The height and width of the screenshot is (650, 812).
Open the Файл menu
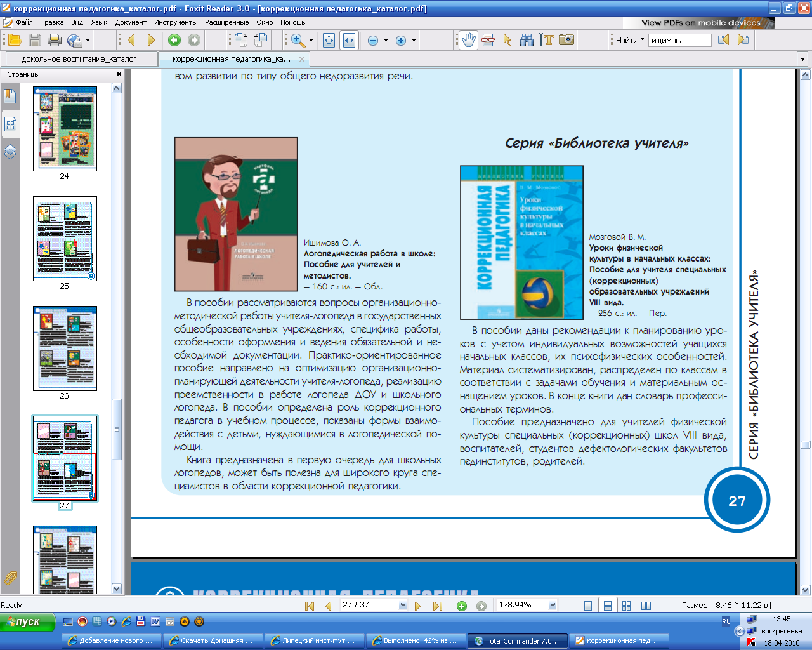pyautogui.click(x=24, y=22)
